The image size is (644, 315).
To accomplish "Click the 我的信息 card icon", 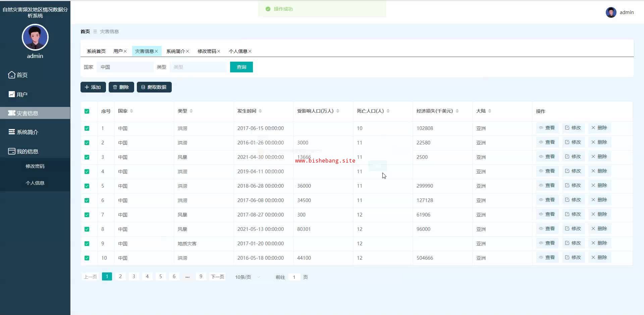I will (12, 151).
